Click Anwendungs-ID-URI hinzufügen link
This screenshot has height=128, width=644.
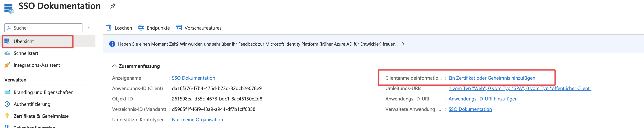[x=483, y=99]
